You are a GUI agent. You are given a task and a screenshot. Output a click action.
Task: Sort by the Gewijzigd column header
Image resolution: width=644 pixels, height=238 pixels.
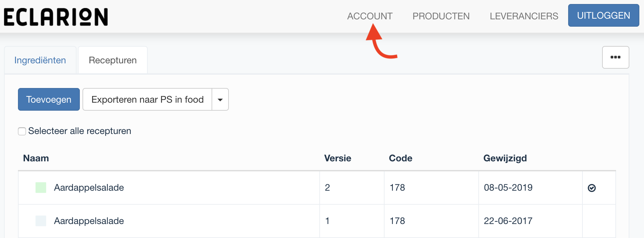point(505,158)
